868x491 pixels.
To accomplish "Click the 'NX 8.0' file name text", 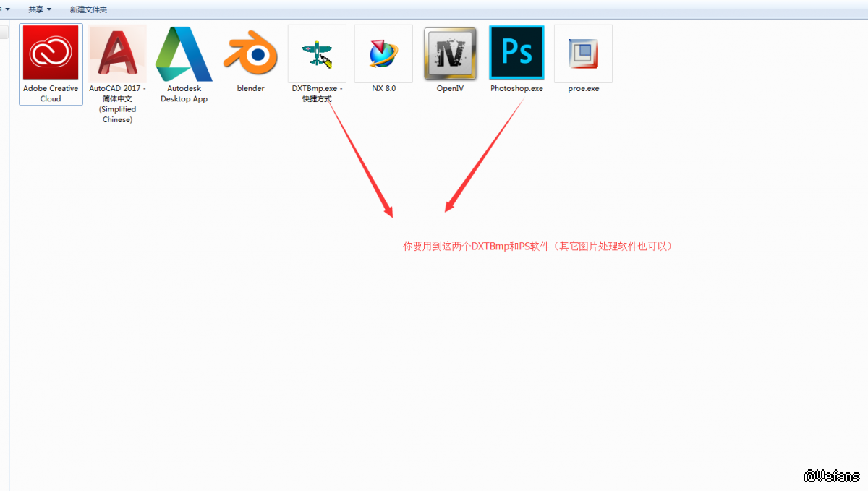I will pyautogui.click(x=383, y=88).
